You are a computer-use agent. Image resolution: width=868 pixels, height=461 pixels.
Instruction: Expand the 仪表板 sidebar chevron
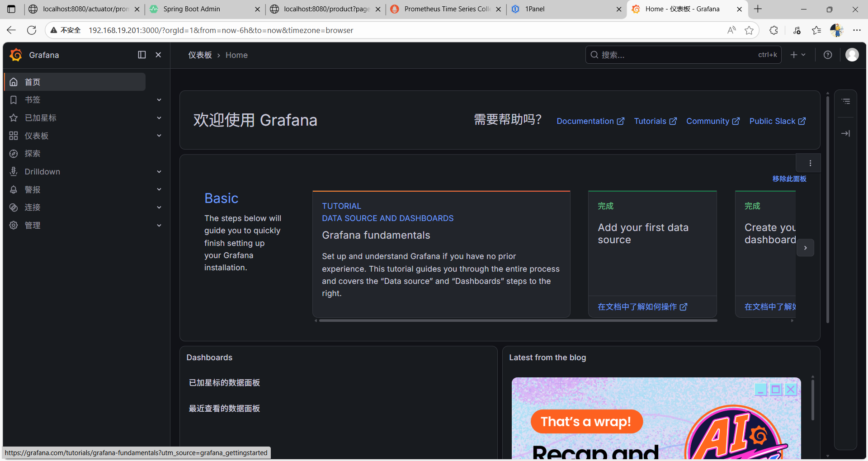click(x=159, y=136)
